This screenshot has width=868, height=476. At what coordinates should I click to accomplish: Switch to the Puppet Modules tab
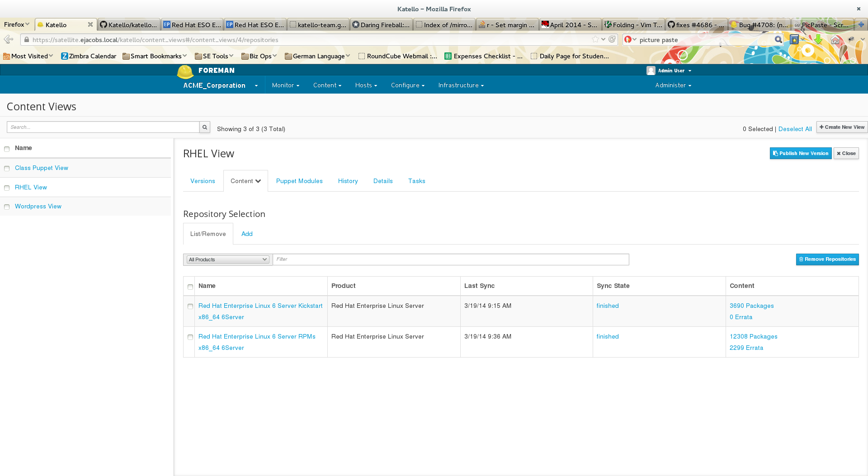pos(299,181)
